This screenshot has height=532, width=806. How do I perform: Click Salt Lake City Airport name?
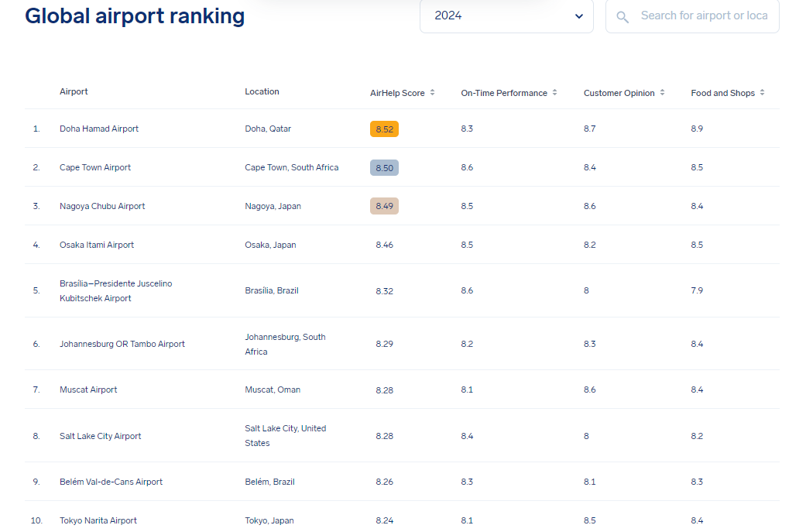101,436
